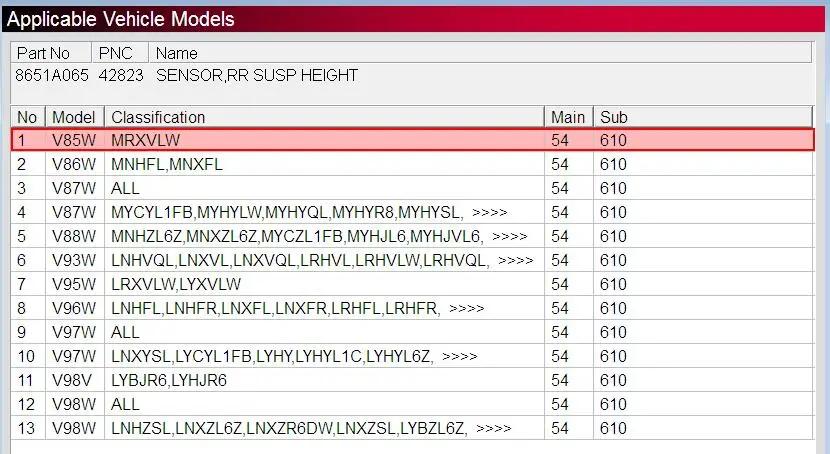830x454 pixels.
Task: Expand >>>> after LRHVQL in row 6
Action: pos(516,260)
